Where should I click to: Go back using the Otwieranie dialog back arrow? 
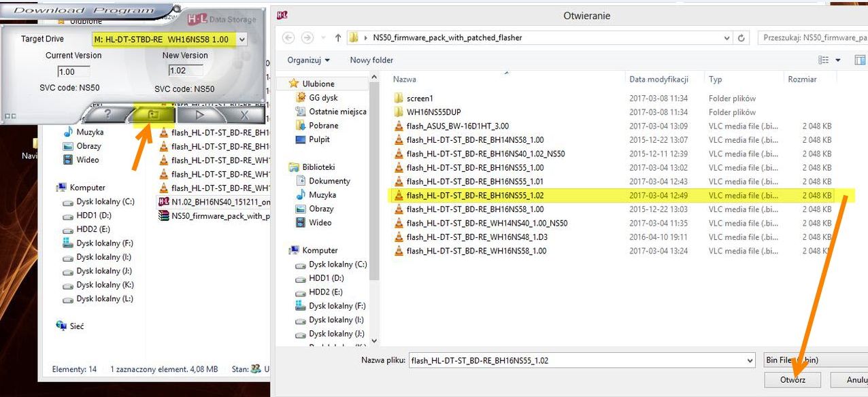coord(288,38)
